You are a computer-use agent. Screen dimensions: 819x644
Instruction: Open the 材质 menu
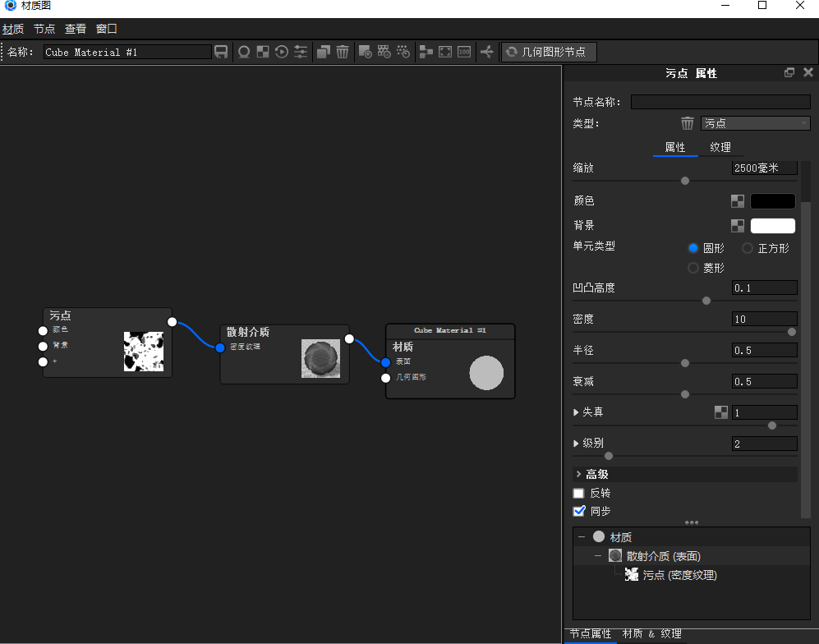click(13, 29)
